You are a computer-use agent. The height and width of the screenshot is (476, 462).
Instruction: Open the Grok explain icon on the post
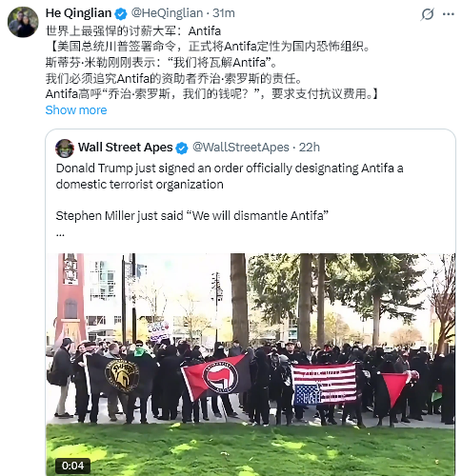(x=427, y=14)
